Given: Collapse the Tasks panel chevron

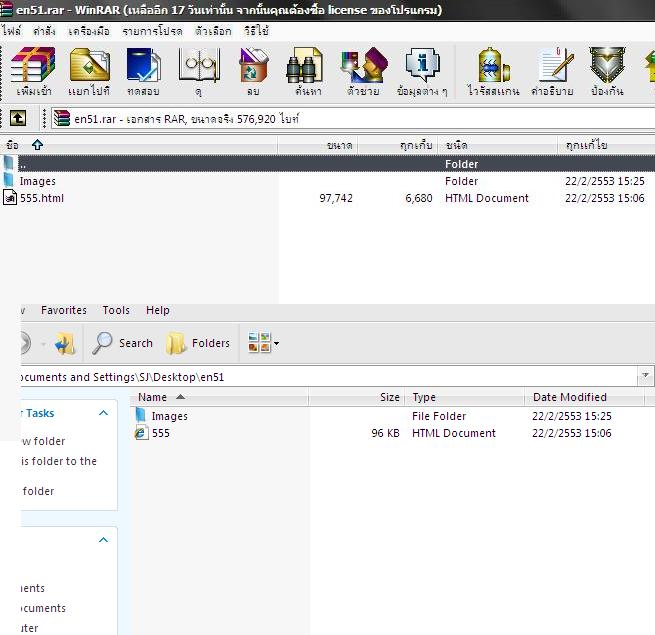Looking at the screenshot, I should (x=103, y=413).
